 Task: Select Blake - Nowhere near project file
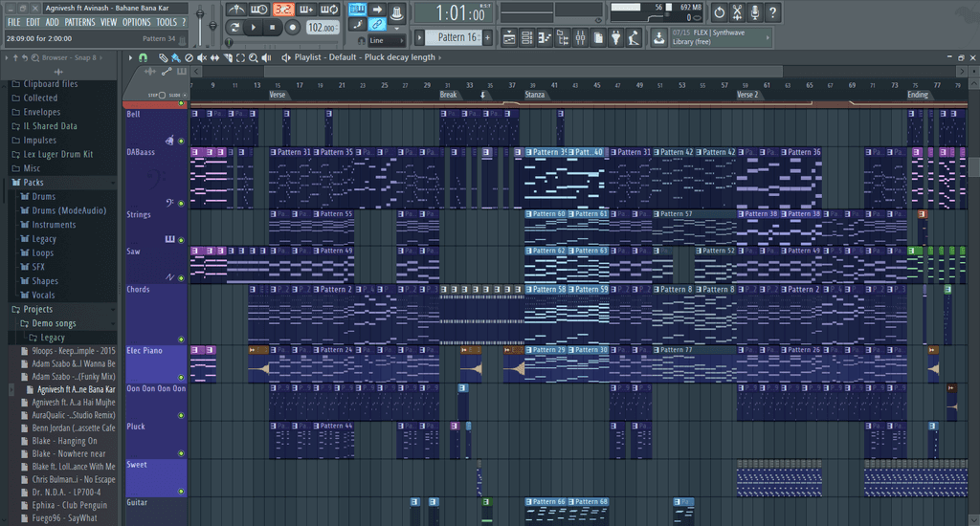[x=68, y=454]
